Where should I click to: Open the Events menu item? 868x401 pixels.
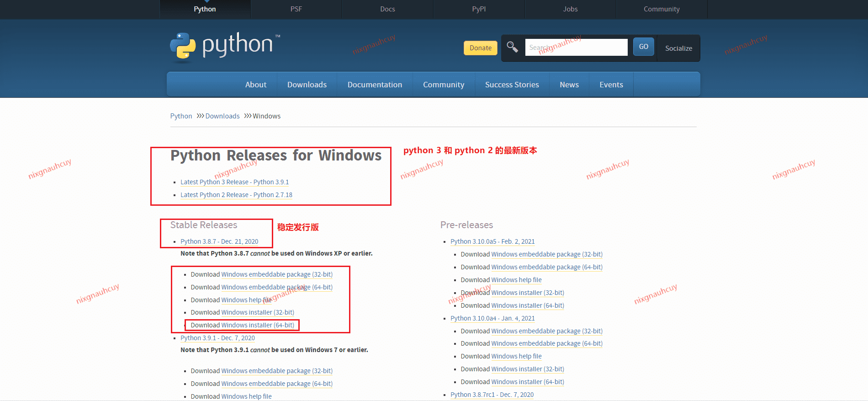611,85
